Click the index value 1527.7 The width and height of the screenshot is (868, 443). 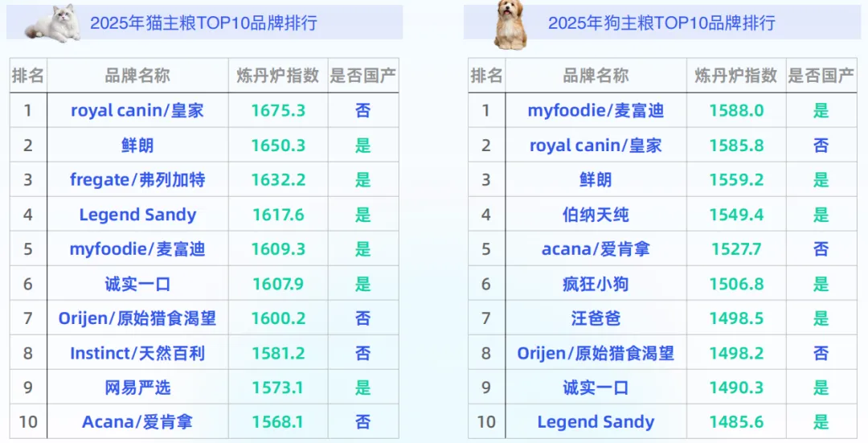point(736,249)
